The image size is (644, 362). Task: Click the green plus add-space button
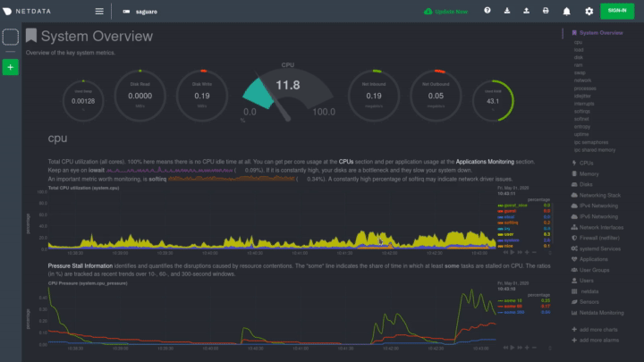coord(10,67)
